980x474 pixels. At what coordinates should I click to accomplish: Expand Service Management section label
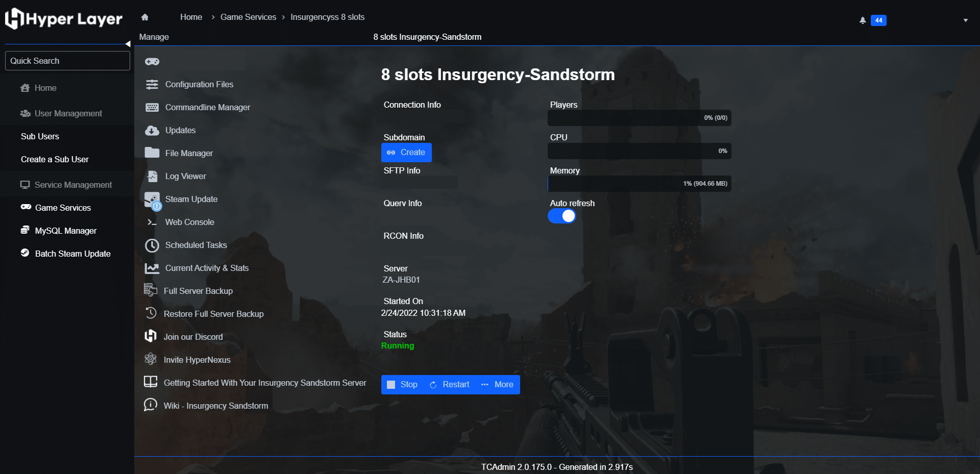click(x=73, y=185)
